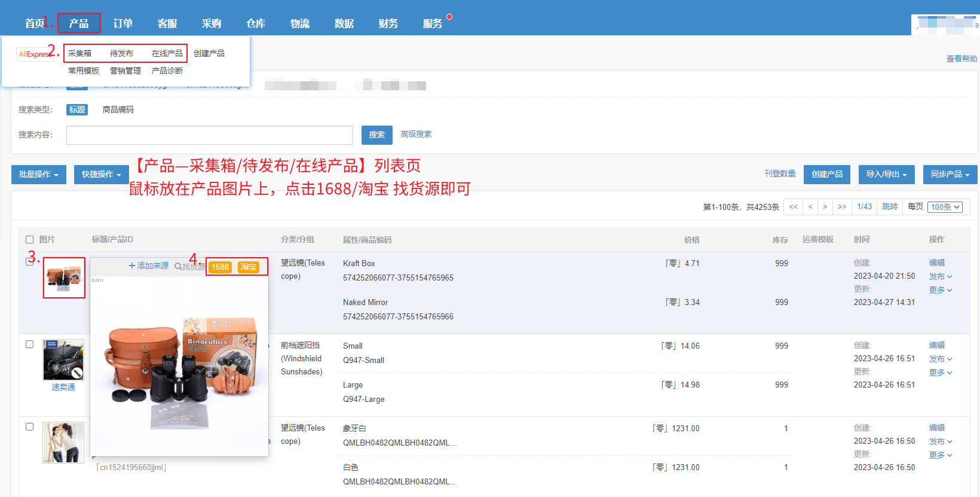Open the 批量操作 dropdown
Viewport: 980px width, 497px height.
39,175
